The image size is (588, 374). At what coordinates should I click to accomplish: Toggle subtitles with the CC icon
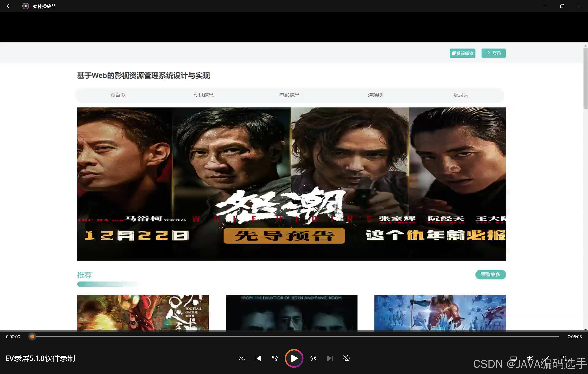click(513, 358)
